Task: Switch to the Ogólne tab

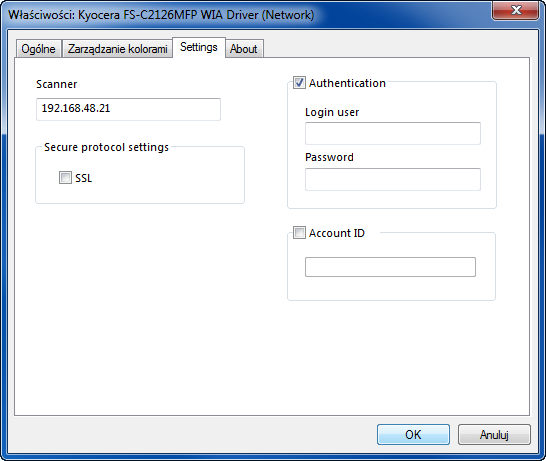Action: point(39,48)
